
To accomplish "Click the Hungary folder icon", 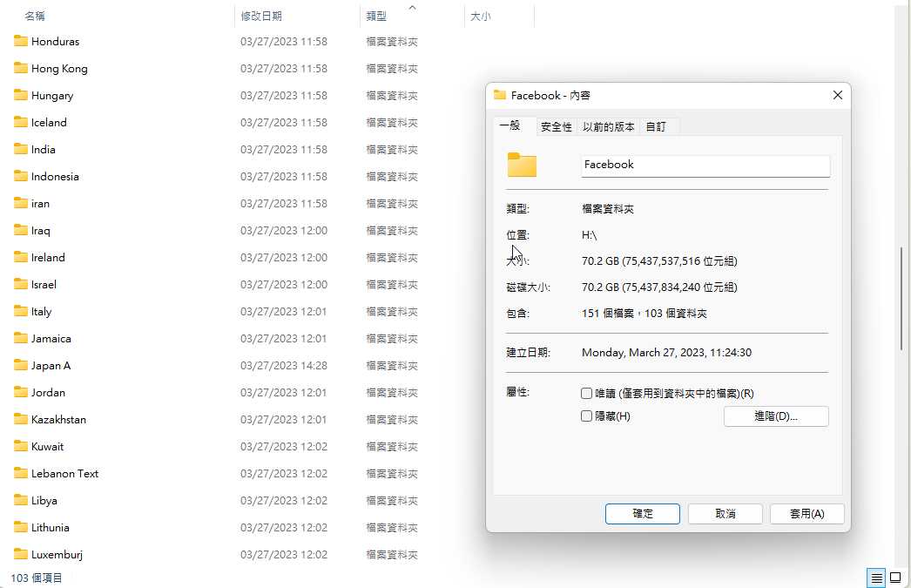I will pos(21,95).
